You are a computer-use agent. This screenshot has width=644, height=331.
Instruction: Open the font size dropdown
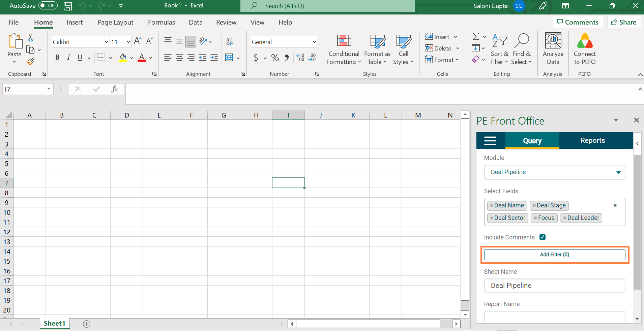point(128,42)
